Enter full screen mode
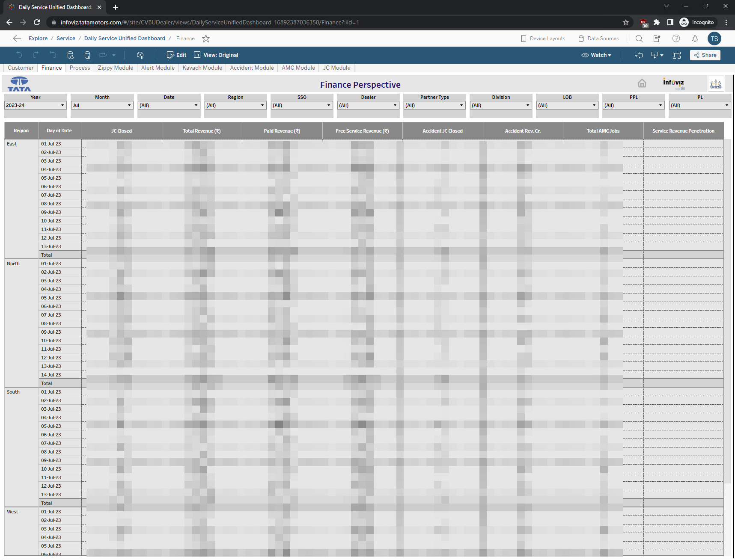Viewport: 735px width, 560px height. [677, 55]
